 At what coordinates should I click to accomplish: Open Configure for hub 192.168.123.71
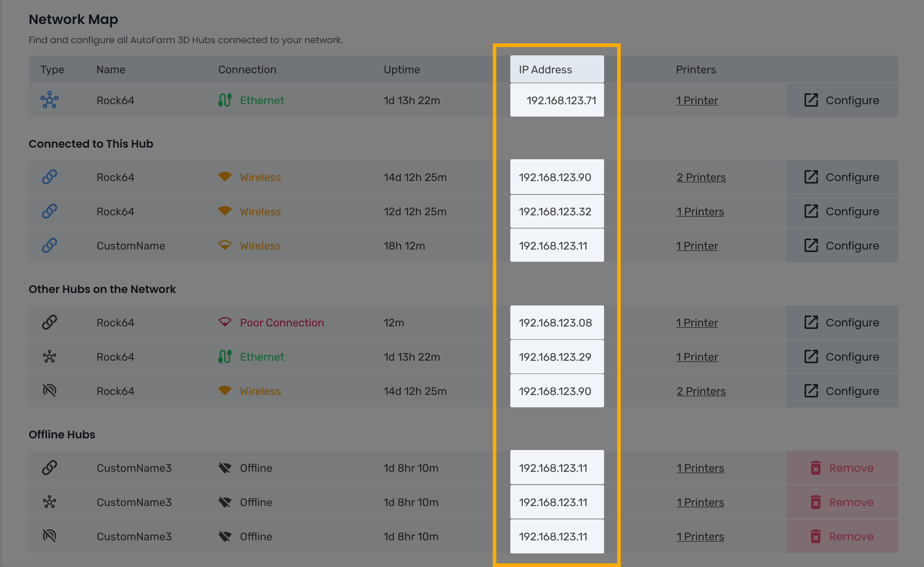coord(842,100)
